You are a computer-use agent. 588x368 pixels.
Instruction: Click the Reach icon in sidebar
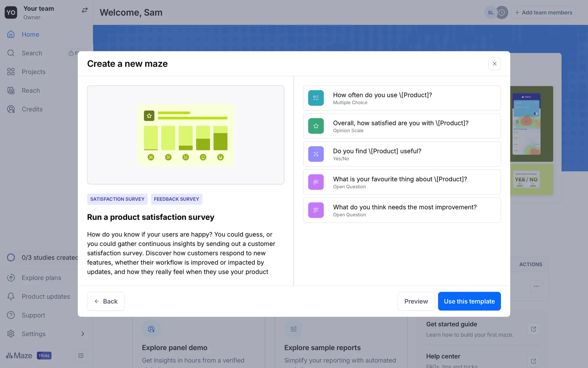(x=11, y=90)
